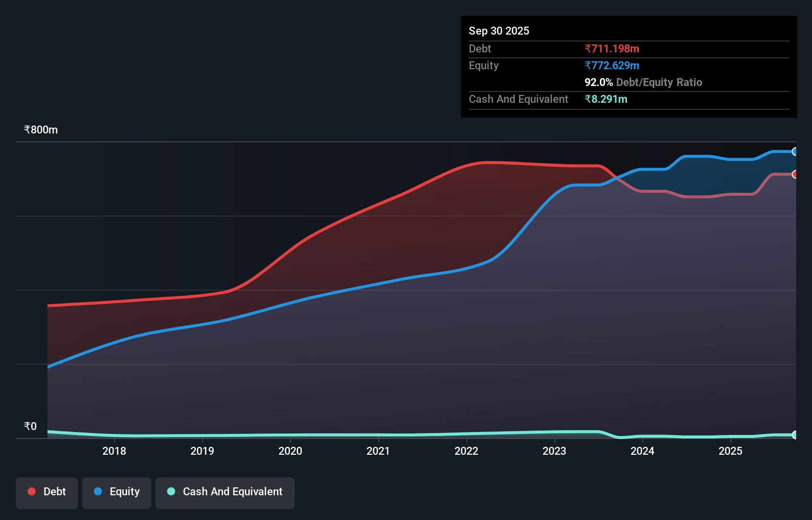
Task: Select the Equity line endpoint marker
Action: pos(795,151)
